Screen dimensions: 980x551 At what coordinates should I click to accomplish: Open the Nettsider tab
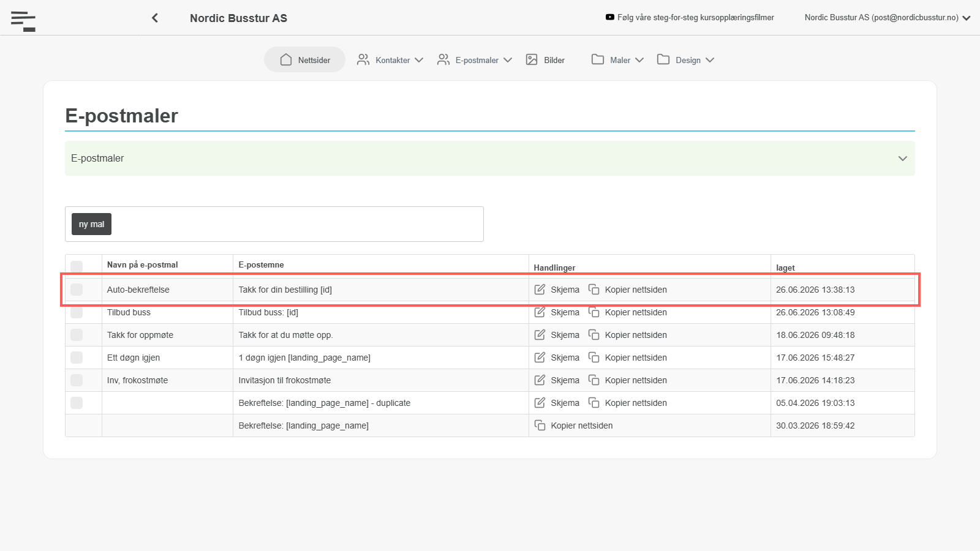(305, 59)
